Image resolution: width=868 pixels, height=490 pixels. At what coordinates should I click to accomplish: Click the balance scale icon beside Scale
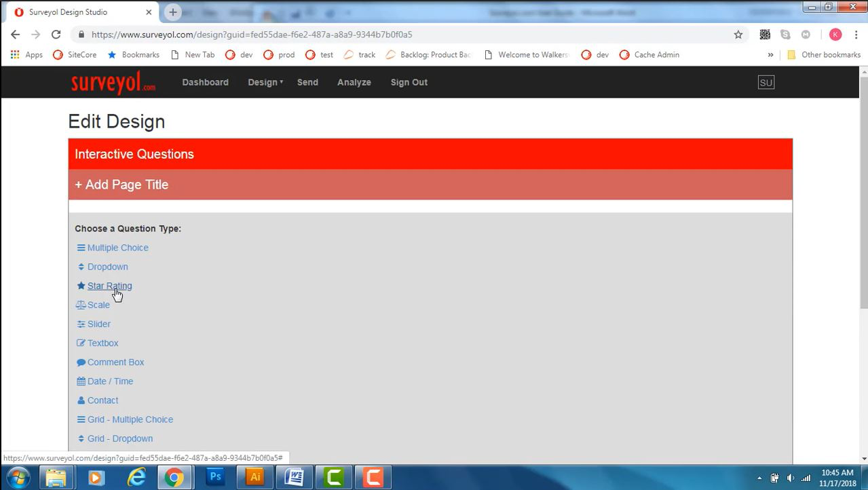coord(81,305)
